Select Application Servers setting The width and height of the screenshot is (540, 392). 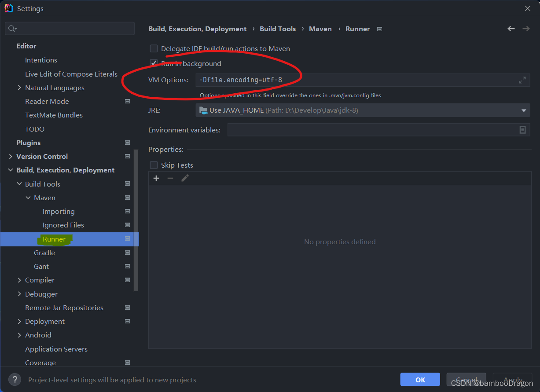pyautogui.click(x=56, y=349)
